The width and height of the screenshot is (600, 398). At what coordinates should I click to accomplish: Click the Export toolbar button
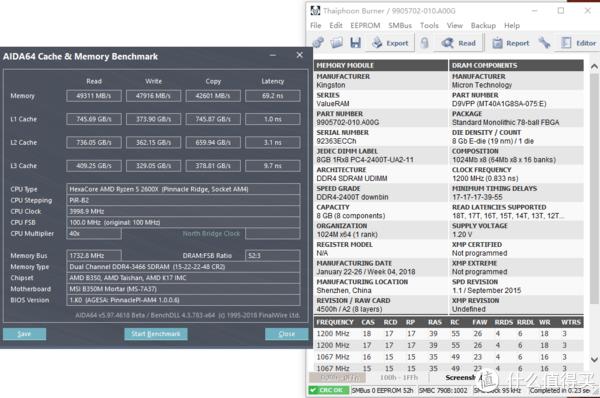click(390, 43)
